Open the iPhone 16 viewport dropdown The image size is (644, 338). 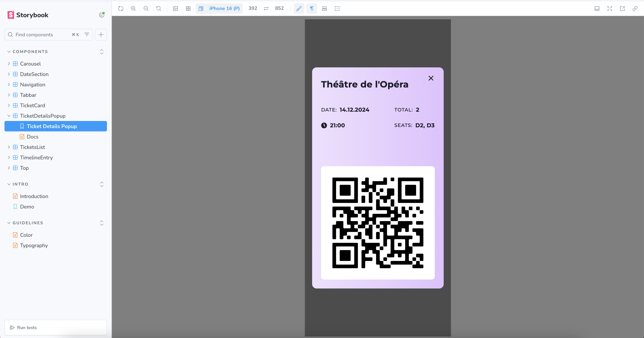coord(219,8)
